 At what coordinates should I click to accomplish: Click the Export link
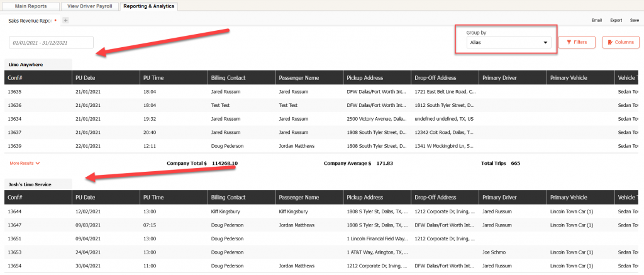(616, 20)
